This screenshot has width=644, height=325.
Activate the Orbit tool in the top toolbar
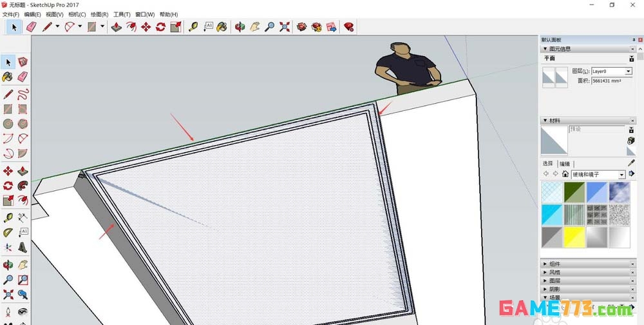click(240, 27)
